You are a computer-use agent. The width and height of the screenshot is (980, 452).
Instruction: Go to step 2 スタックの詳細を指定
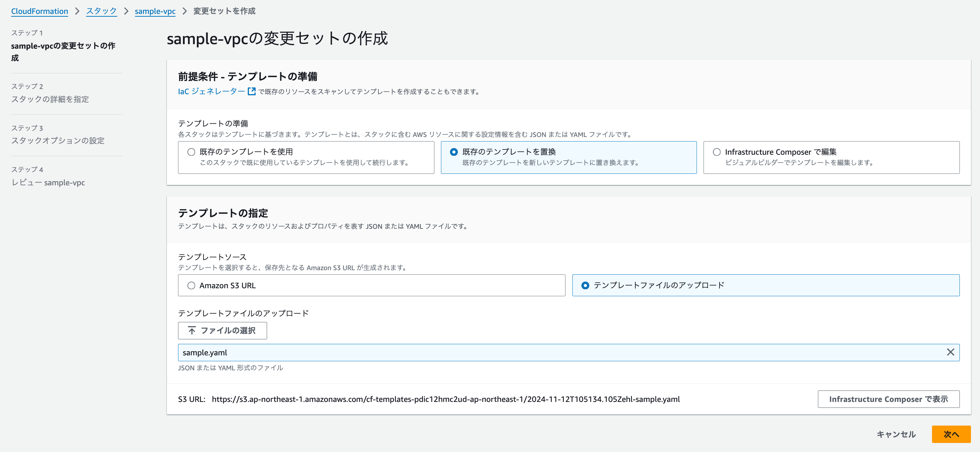(x=50, y=99)
